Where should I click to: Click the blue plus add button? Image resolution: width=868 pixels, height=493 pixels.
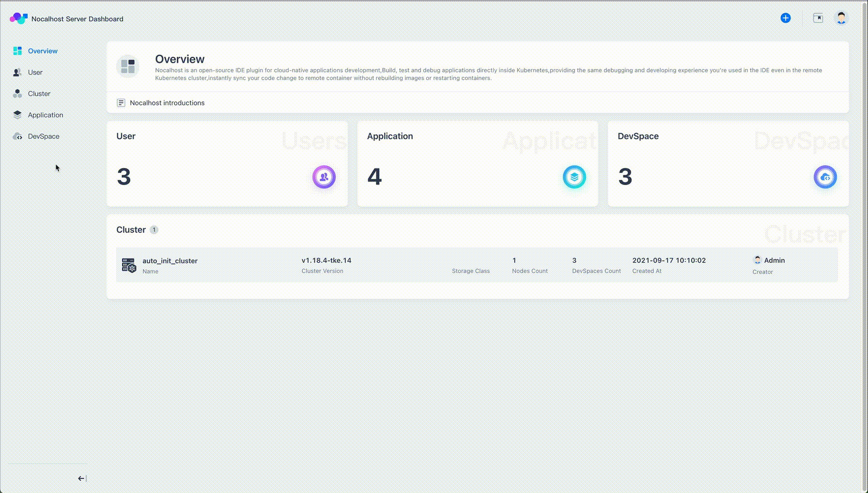786,18
